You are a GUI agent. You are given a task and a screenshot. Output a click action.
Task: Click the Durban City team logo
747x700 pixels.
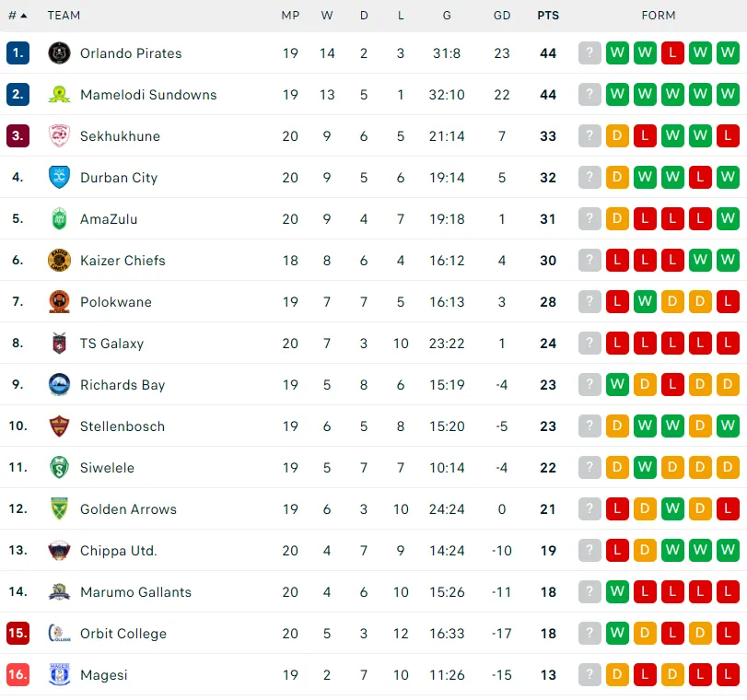click(59, 178)
